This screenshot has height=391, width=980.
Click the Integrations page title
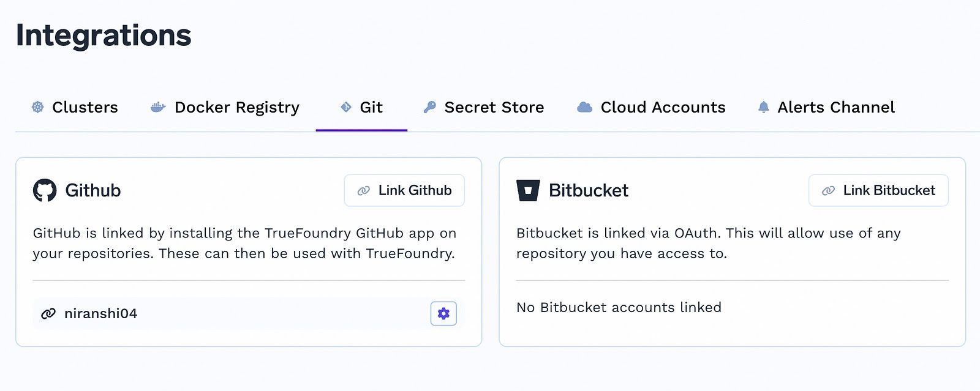104,35
